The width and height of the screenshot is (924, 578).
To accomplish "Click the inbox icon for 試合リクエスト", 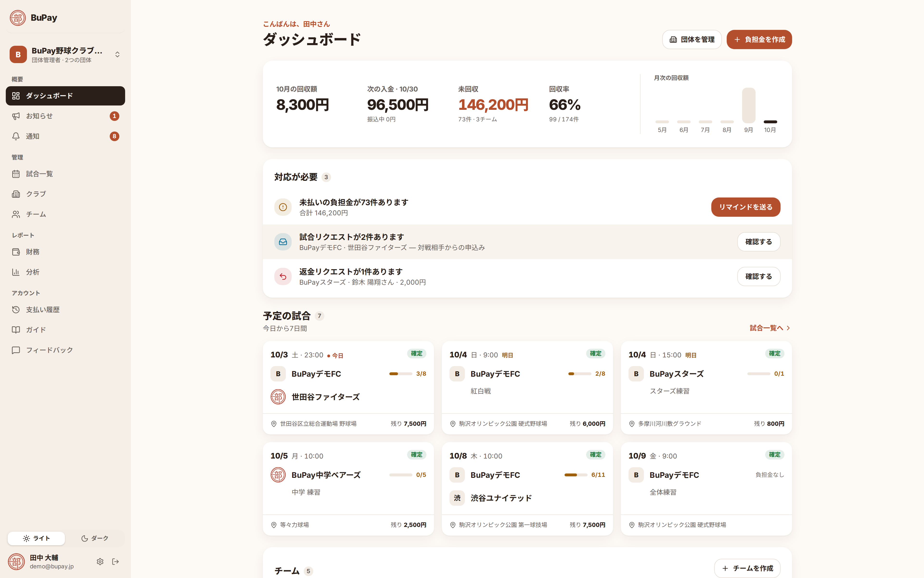I will pos(283,242).
